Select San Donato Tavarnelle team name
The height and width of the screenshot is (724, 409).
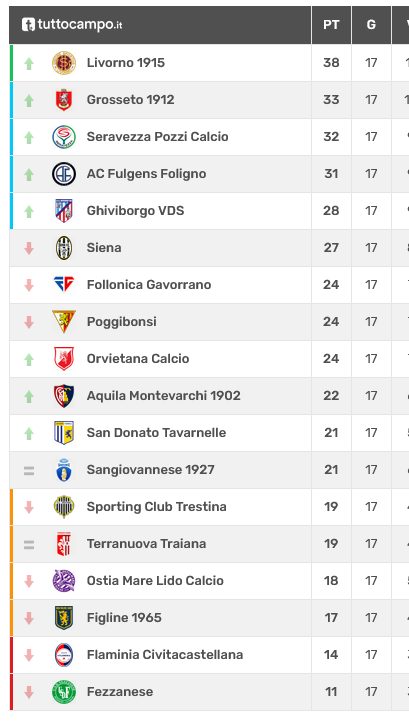click(156, 433)
